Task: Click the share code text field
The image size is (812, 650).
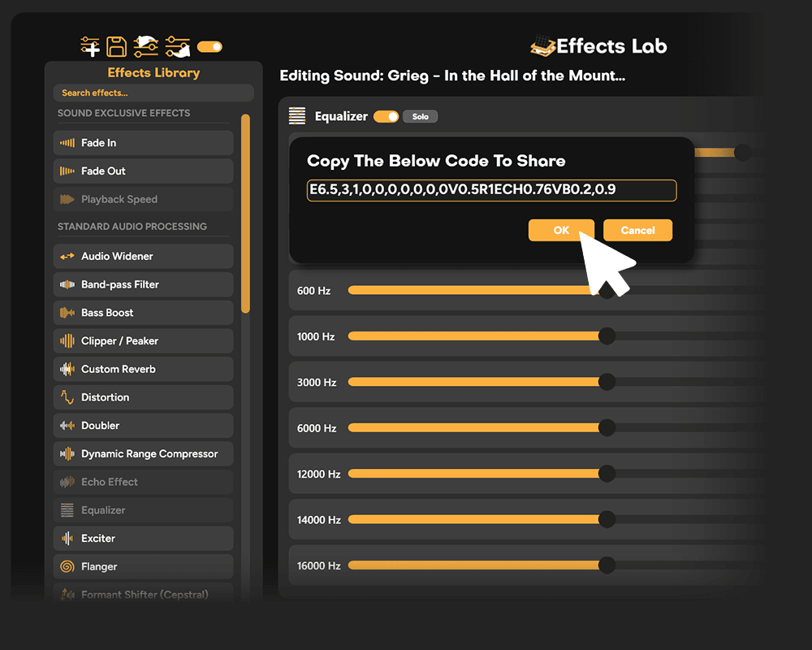Action: tap(491, 190)
